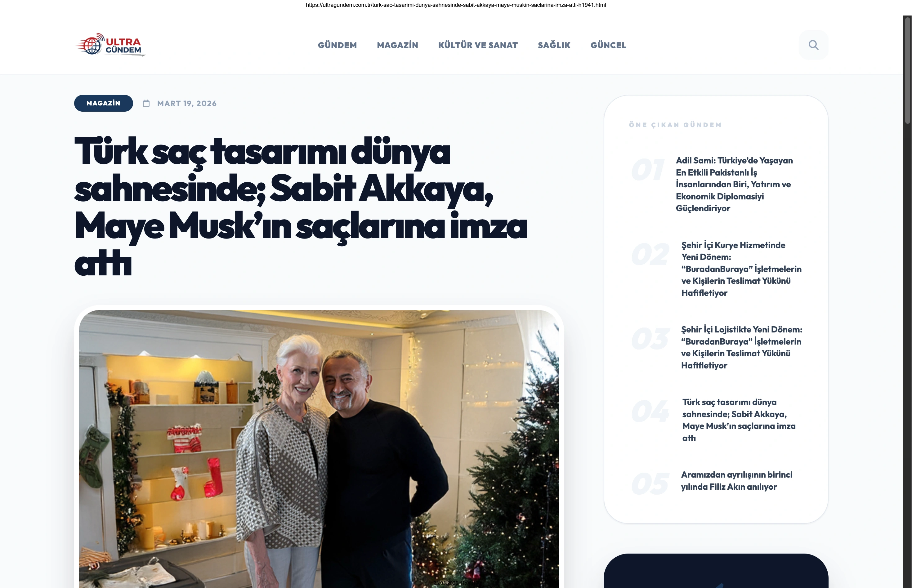The height and width of the screenshot is (588, 912).
Task: Click the vertical page scrollbar thumb
Action: pos(907,70)
